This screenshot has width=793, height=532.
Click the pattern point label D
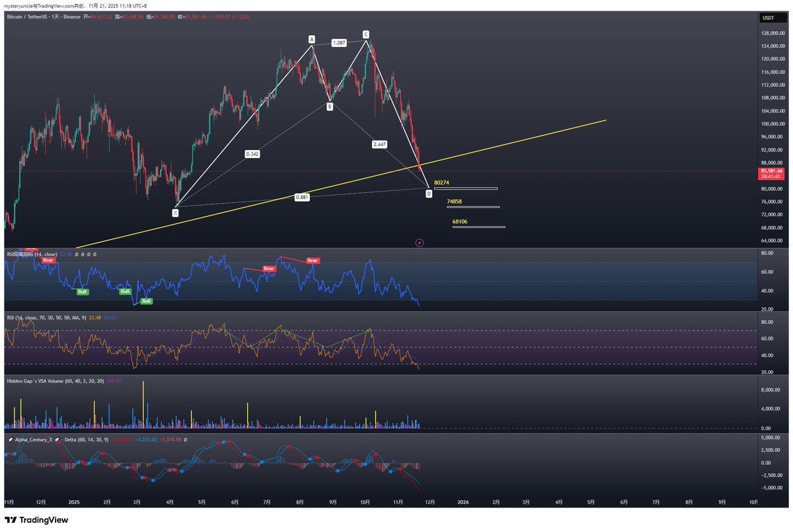(429, 194)
